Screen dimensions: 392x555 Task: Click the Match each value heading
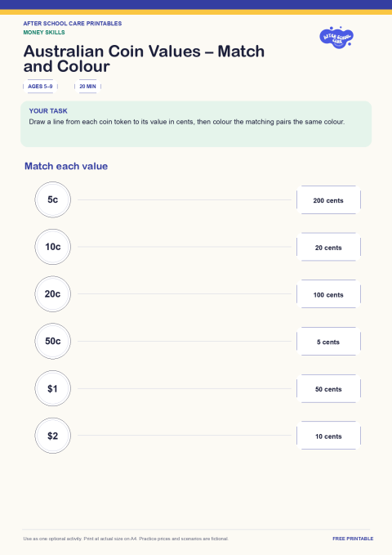click(x=66, y=166)
